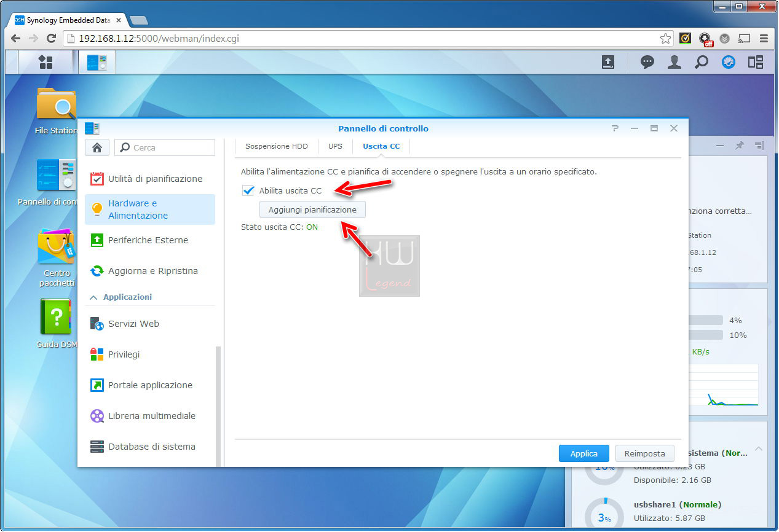Open the Chrome menu hamburger icon
The height and width of the screenshot is (532, 779).
[764, 38]
